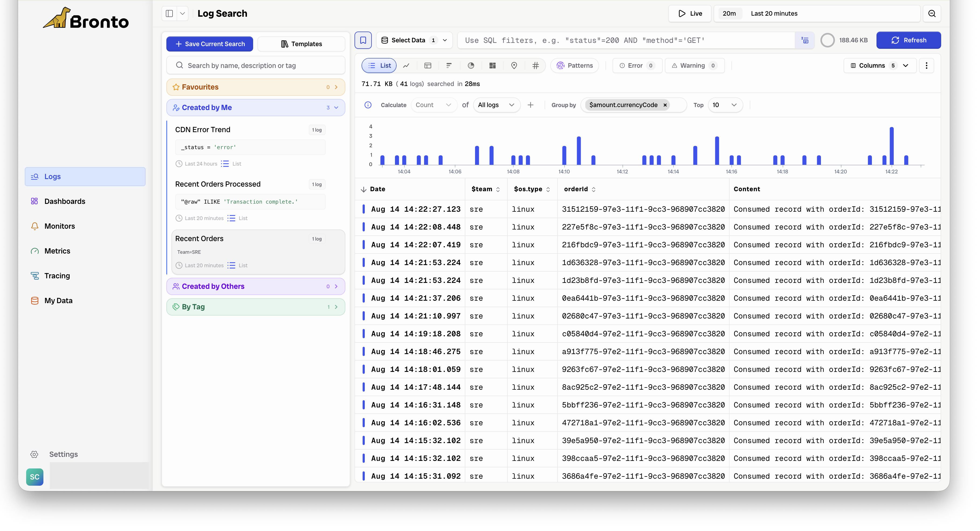Open Settings from the sidebar
The width and height of the screenshot is (980, 531).
pos(54,454)
